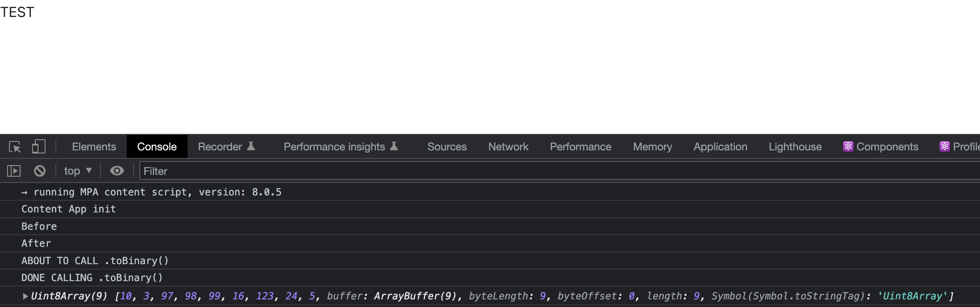Show the console sidebar panel
This screenshot has width=980, height=307.
click(x=14, y=171)
